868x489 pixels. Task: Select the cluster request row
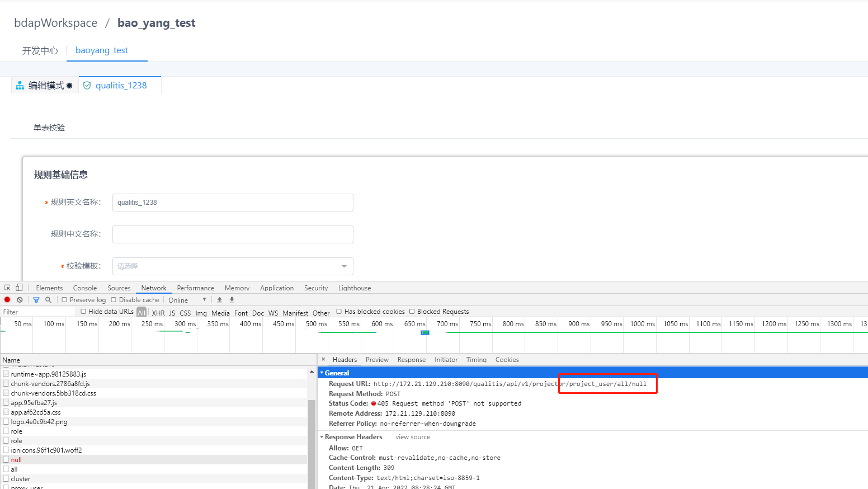154,478
